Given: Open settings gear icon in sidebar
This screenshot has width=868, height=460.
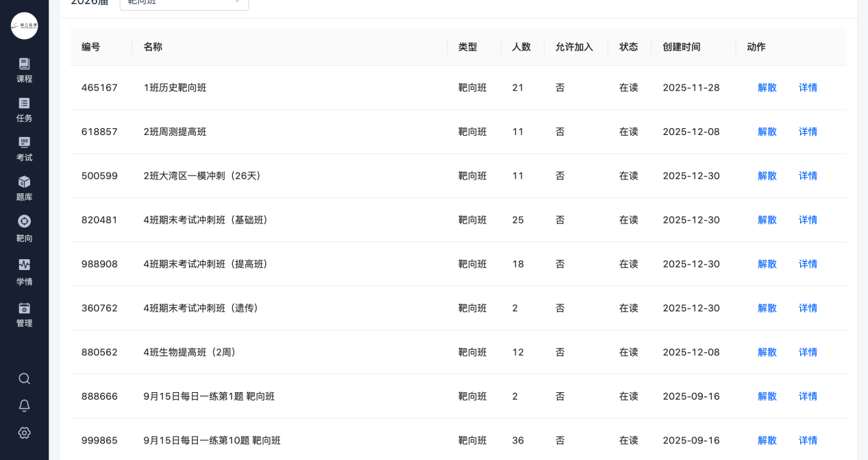Looking at the screenshot, I should (x=24, y=433).
